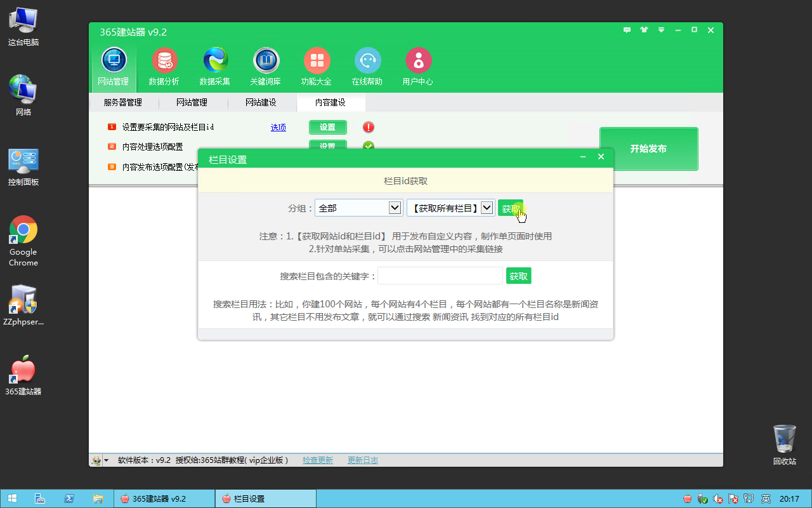Click 英 input method indicator
This screenshot has height=508, width=812.
pos(766,498)
